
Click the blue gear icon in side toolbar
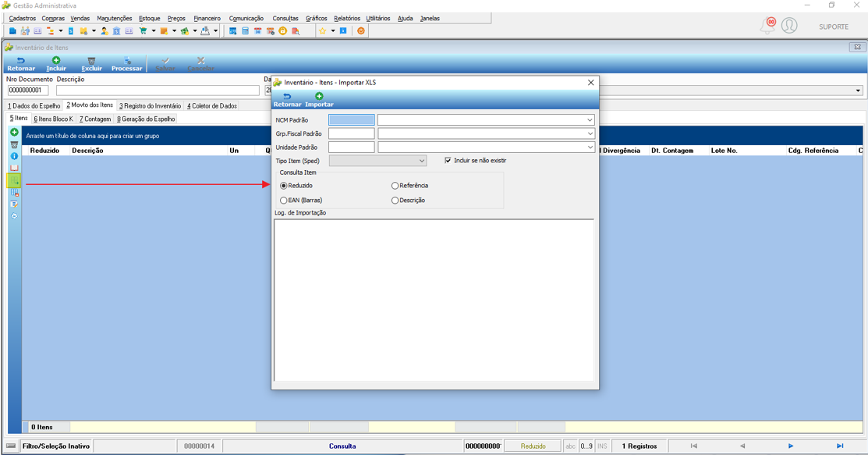(14, 215)
